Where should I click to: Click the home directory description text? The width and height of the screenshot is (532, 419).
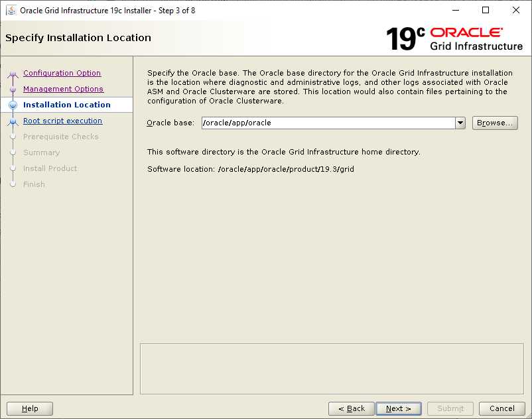pos(284,152)
